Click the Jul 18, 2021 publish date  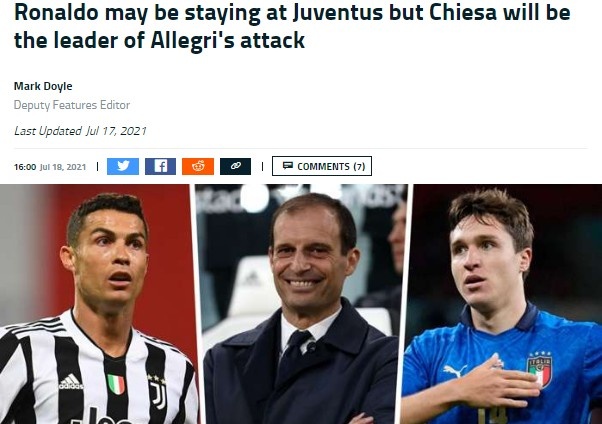pyautogui.click(x=63, y=167)
